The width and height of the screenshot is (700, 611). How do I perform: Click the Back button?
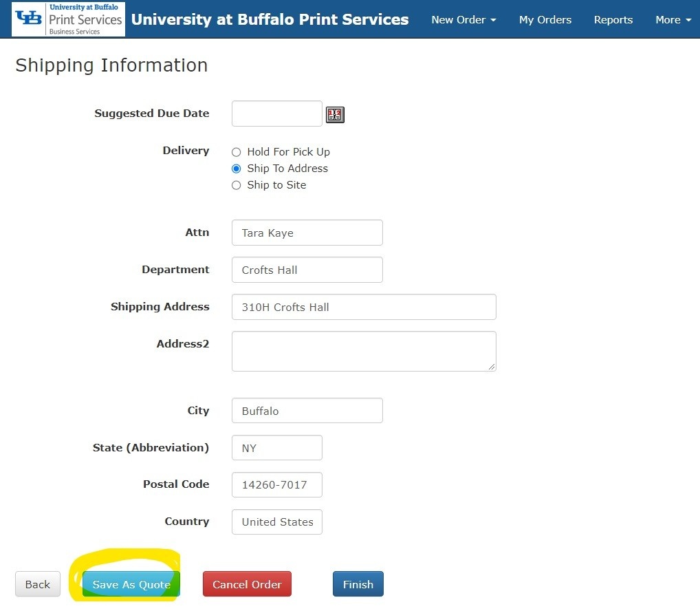(x=37, y=584)
